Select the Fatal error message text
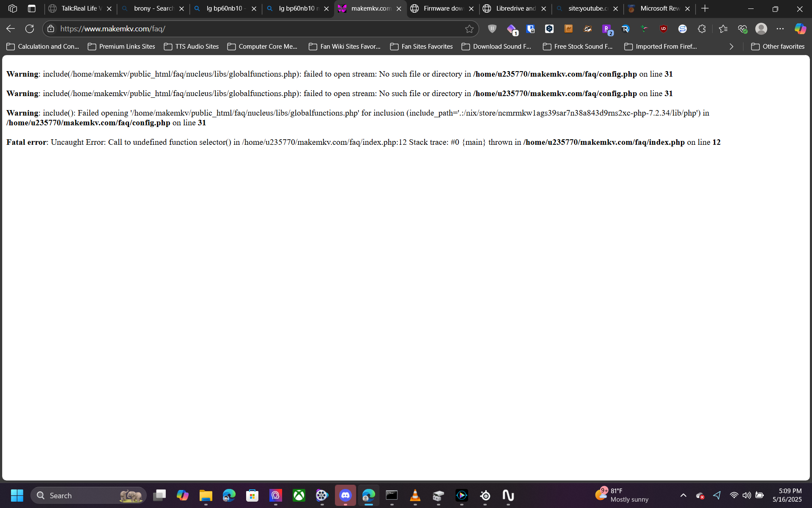 [x=363, y=142]
